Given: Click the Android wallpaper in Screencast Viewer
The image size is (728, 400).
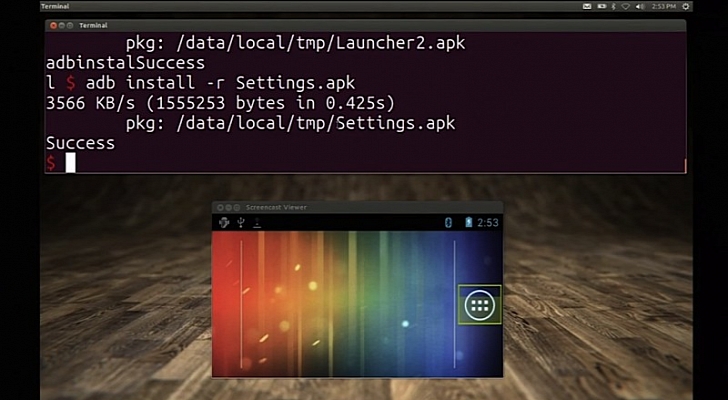Looking at the screenshot, I should point(340,310).
